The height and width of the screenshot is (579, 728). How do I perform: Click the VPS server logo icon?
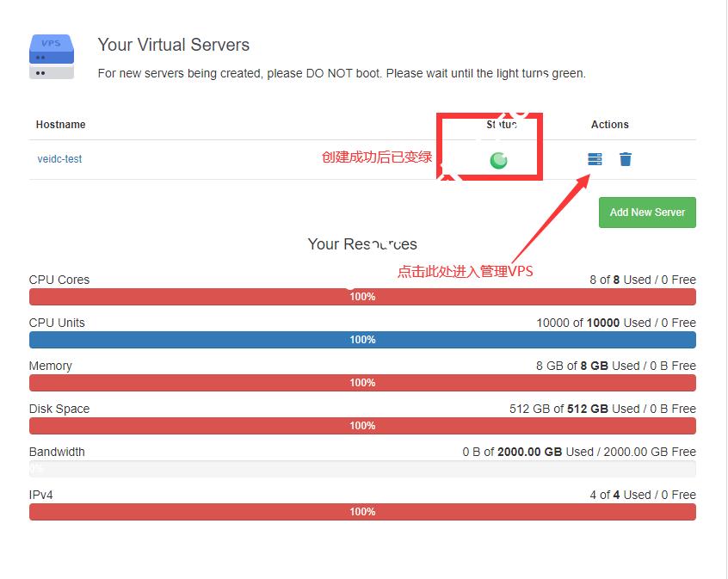point(52,57)
